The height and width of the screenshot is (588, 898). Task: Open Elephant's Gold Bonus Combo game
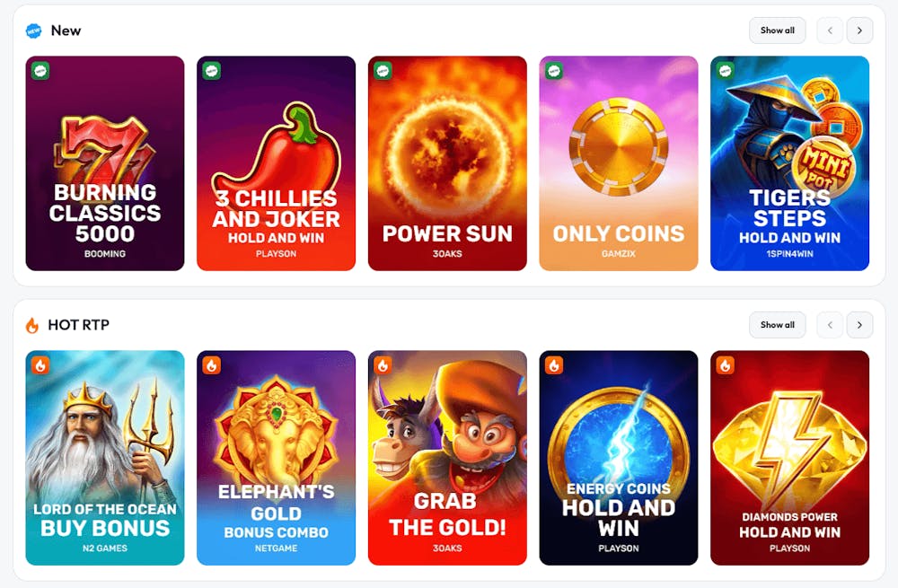(x=276, y=458)
